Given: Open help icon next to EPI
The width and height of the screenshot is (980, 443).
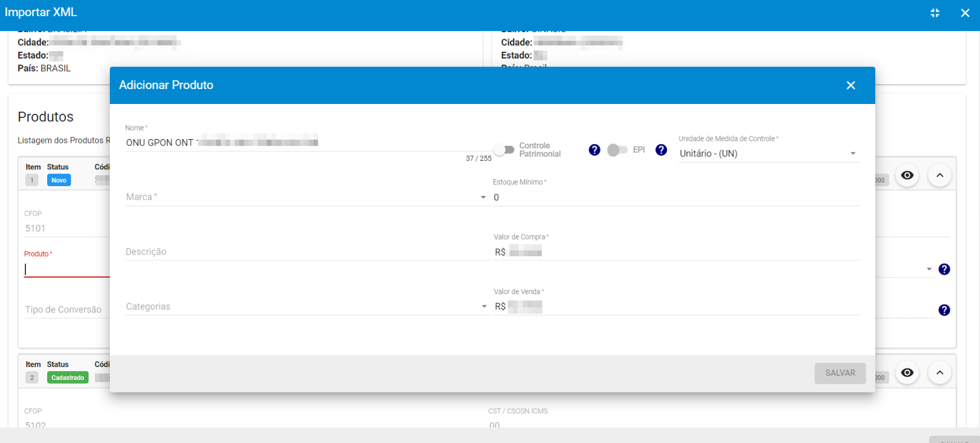Looking at the screenshot, I should [x=661, y=150].
